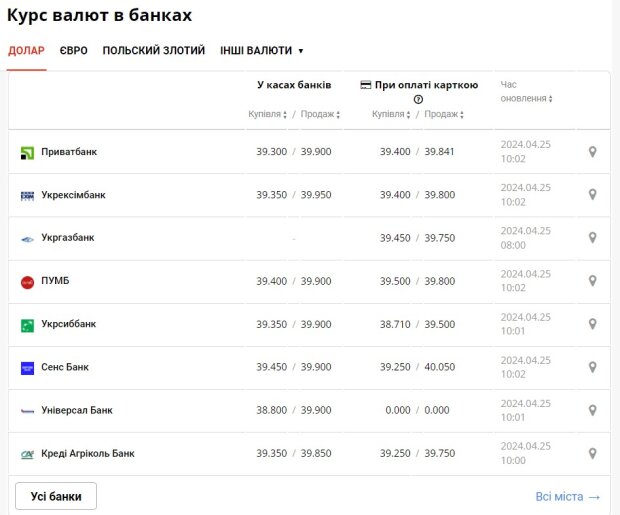Expand the ІНШІ ВАЛЮТИ dropdown
Screen dimensions: 620x515
tap(261, 51)
